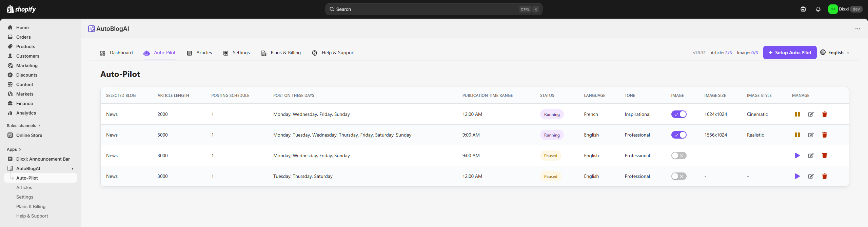Open Analytics in the sidebar
868x227 pixels.
click(x=41, y=113)
